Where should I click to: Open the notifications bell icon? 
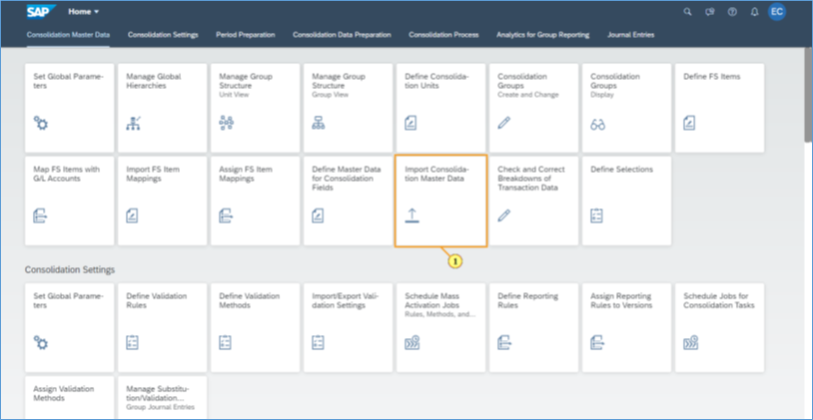point(753,12)
